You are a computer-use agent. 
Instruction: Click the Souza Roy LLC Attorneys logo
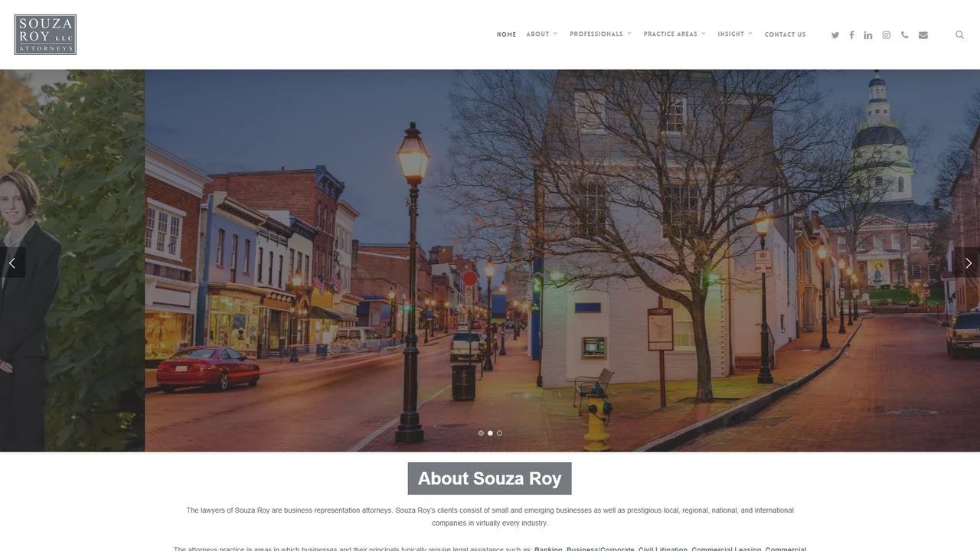(45, 34)
